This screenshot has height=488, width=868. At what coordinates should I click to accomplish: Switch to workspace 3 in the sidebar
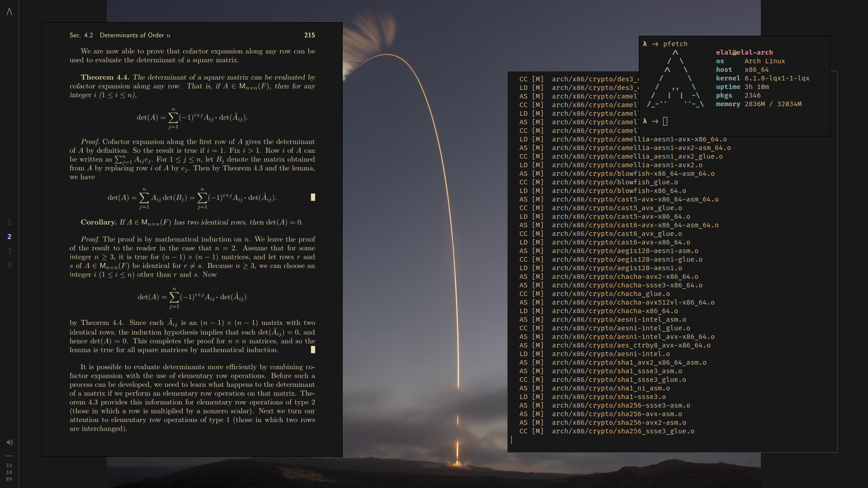click(9, 251)
